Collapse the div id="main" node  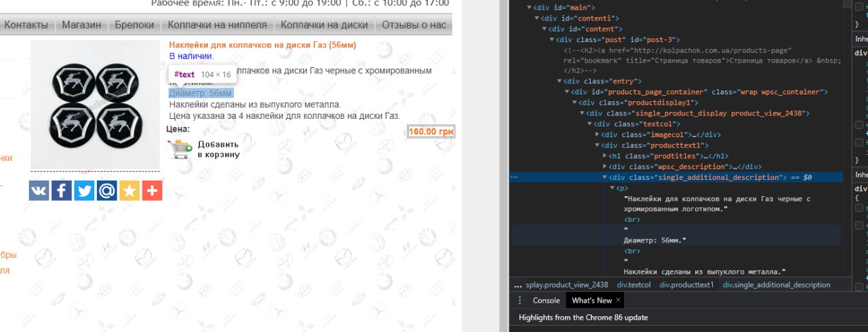pos(530,7)
